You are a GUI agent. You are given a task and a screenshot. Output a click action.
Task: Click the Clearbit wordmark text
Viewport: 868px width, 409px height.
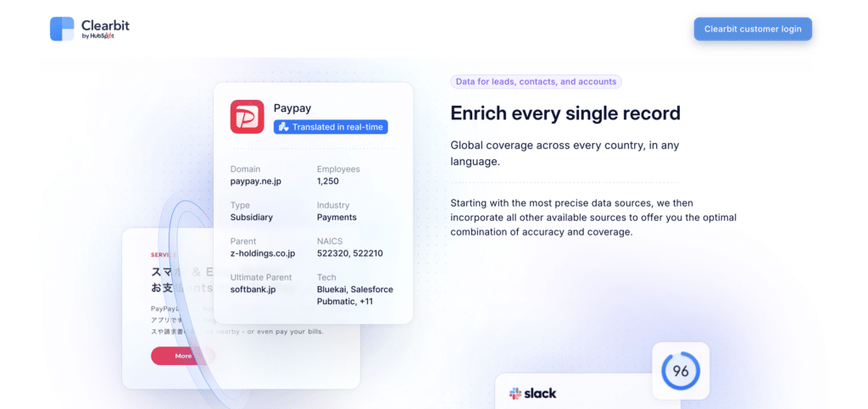click(x=105, y=25)
